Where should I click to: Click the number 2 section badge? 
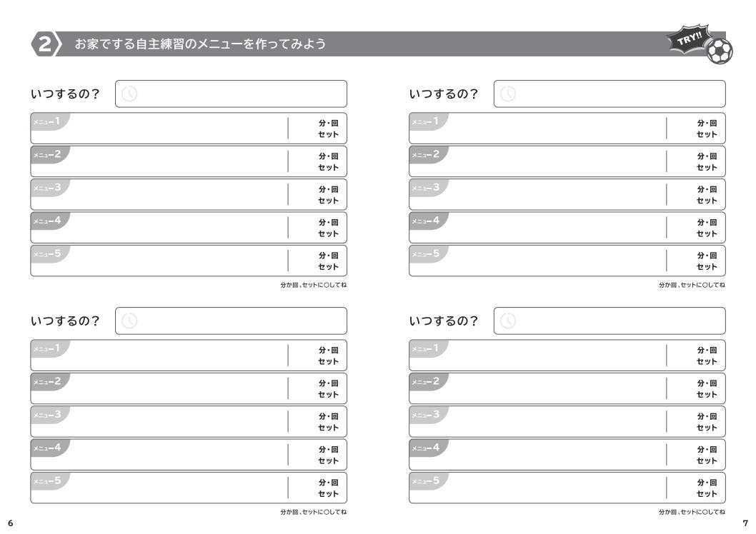[x=44, y=44]
